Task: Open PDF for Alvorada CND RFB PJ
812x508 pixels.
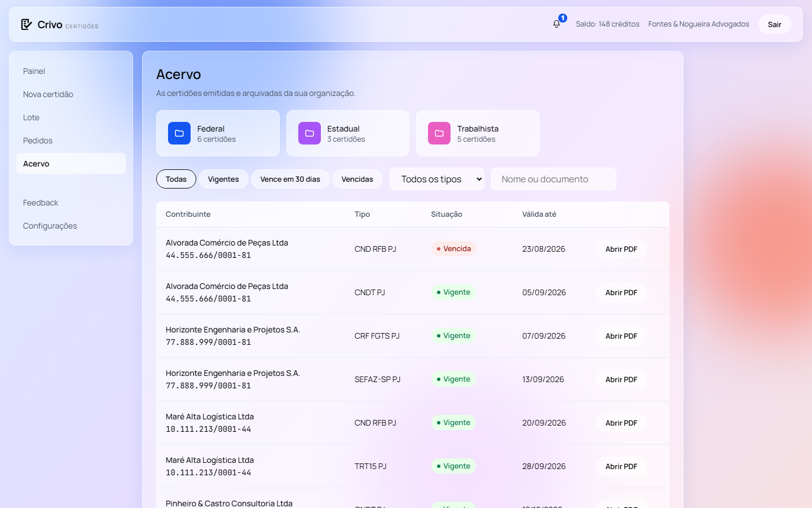Action: click(x=621, y=249)
